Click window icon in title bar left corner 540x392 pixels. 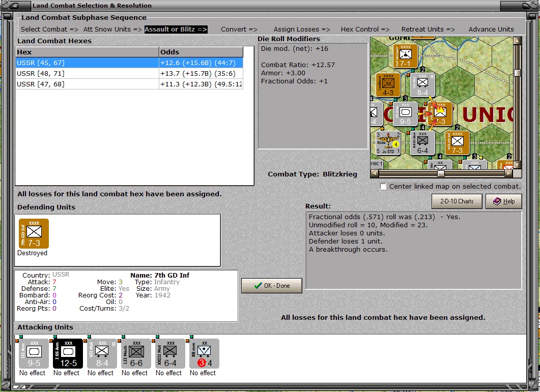pyautogui.click(x=15, y=6)
